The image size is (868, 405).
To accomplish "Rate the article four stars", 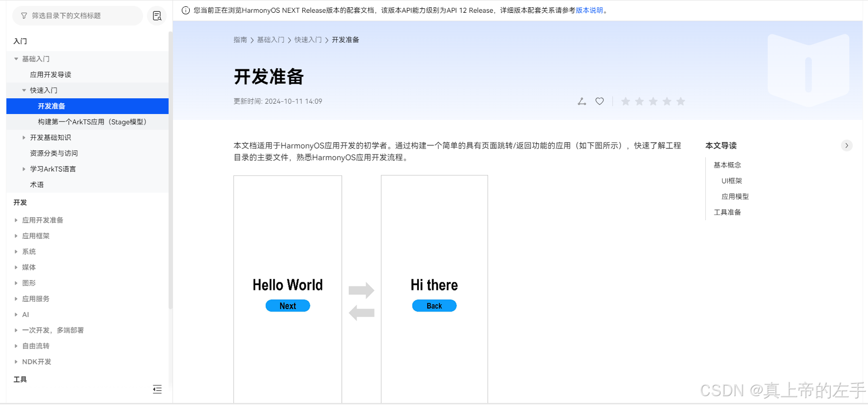I will coord(667,101).
